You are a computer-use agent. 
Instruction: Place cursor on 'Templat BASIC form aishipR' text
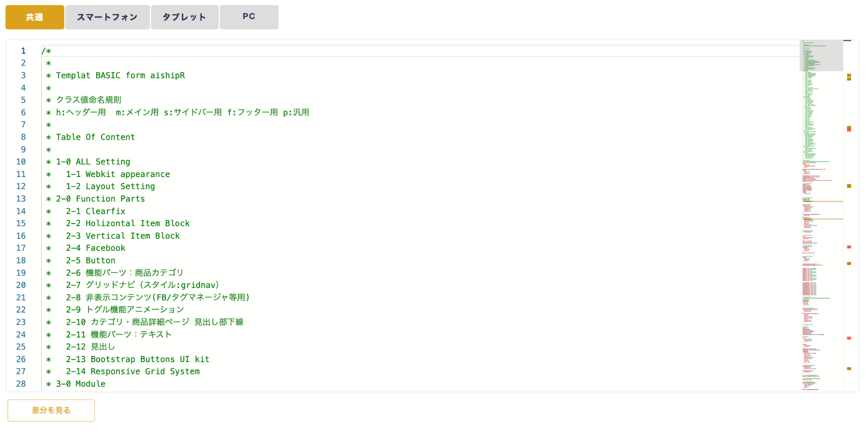pos(120,75)
